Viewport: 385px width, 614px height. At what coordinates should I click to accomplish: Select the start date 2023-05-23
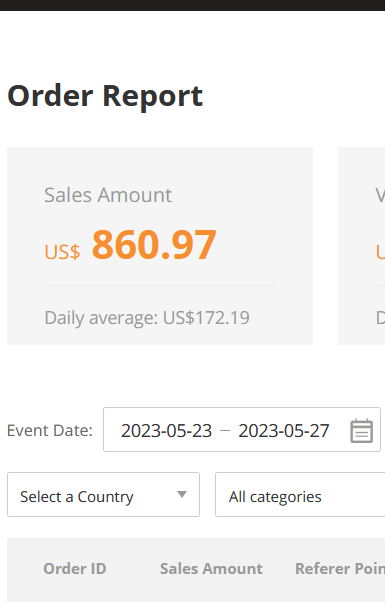click(x=166, y=431)
